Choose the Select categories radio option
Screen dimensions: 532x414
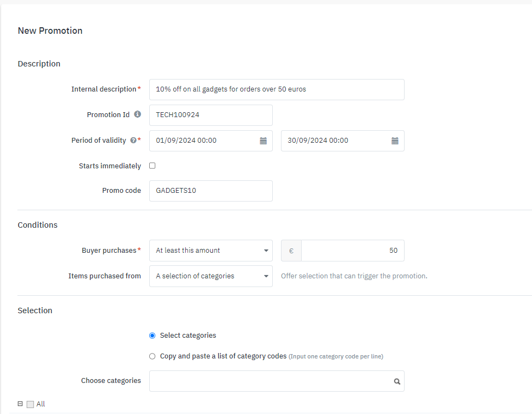pos(152,336)
